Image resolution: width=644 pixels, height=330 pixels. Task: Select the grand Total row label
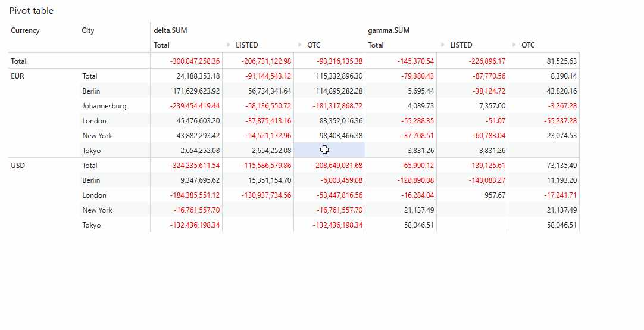coord(18,61)
